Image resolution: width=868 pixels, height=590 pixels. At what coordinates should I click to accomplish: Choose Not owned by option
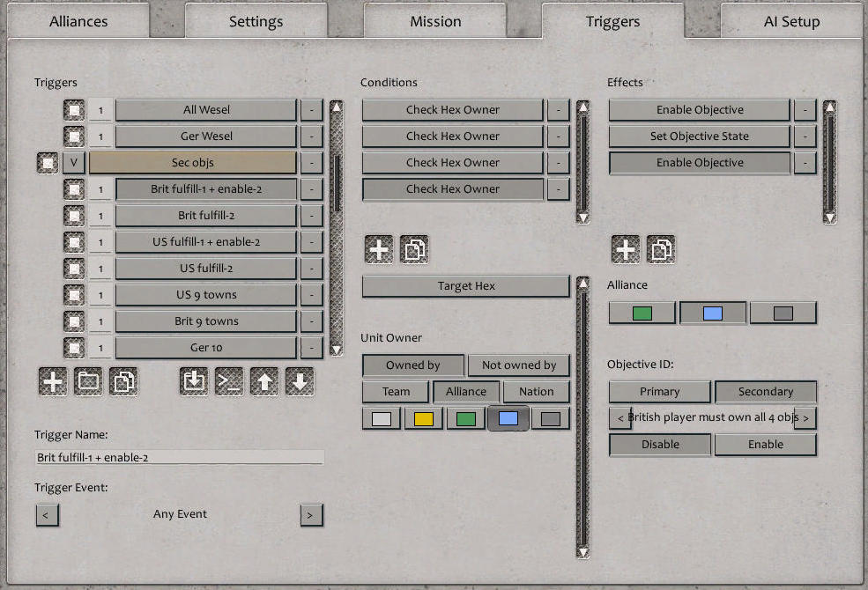[x=519, y=365]
